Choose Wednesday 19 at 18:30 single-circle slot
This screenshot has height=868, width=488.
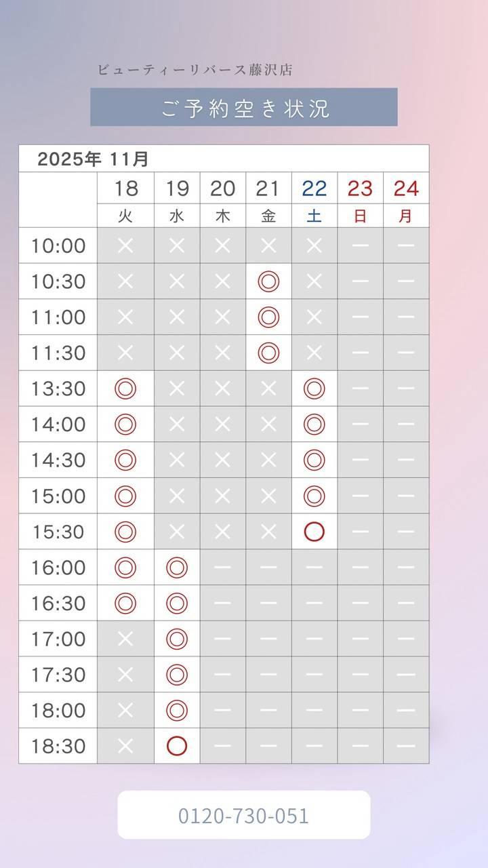[177, 746]
